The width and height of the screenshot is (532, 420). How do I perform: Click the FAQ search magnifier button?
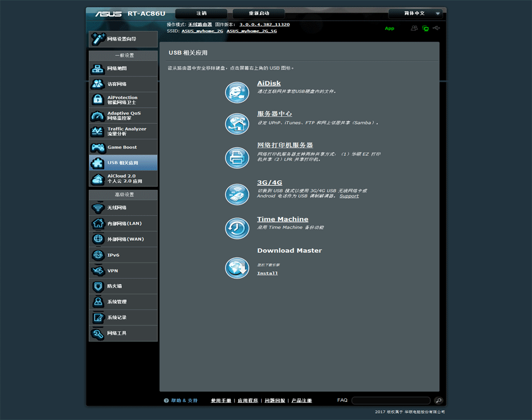(x=438, y=400)
